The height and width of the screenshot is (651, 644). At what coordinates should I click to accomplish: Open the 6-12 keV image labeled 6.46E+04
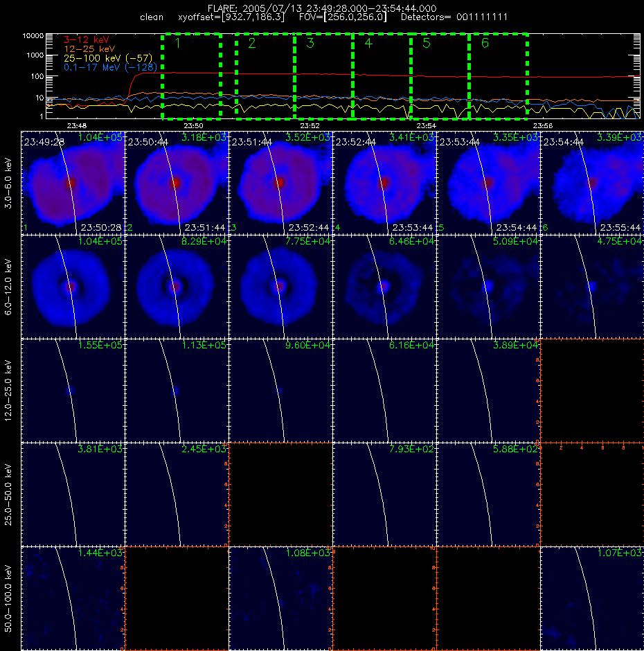tap(384, 287)
